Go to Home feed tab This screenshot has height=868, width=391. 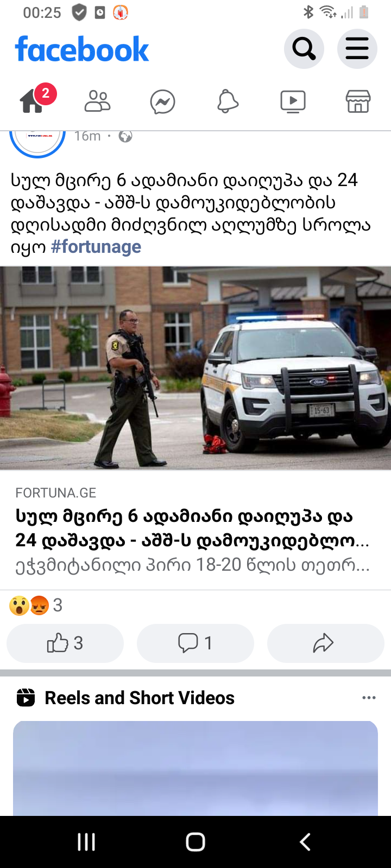[x=33, y=101]
